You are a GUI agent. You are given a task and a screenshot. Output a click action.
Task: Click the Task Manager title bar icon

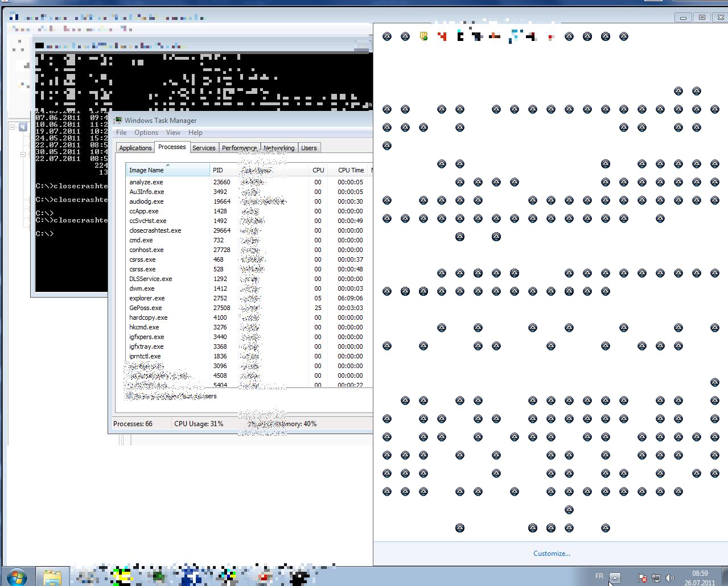pyautogui.click(x=118, y=120)
